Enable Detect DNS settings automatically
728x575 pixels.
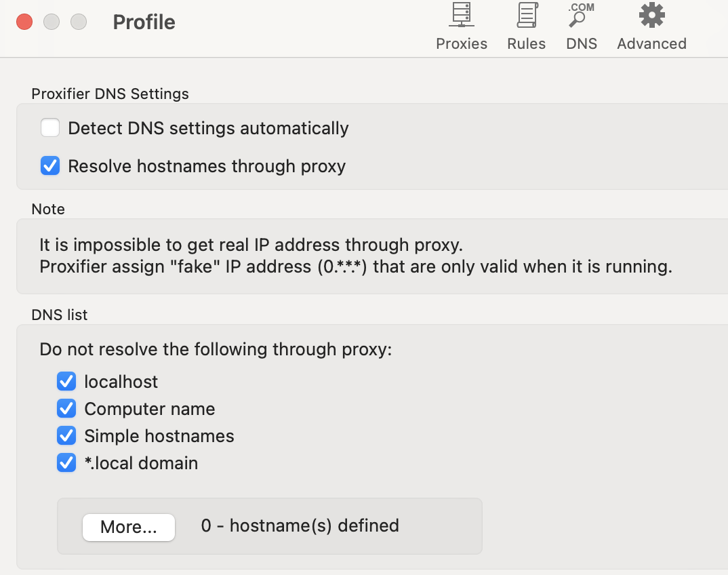coord(50,128)
